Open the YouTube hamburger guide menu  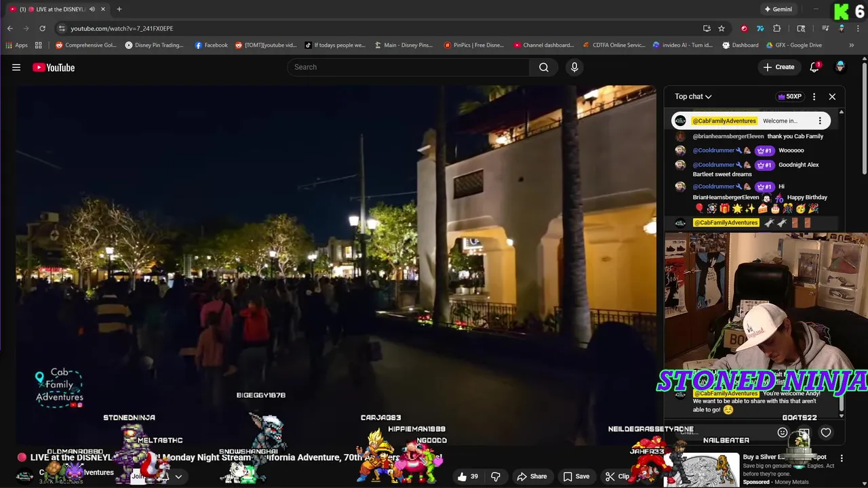16,67
